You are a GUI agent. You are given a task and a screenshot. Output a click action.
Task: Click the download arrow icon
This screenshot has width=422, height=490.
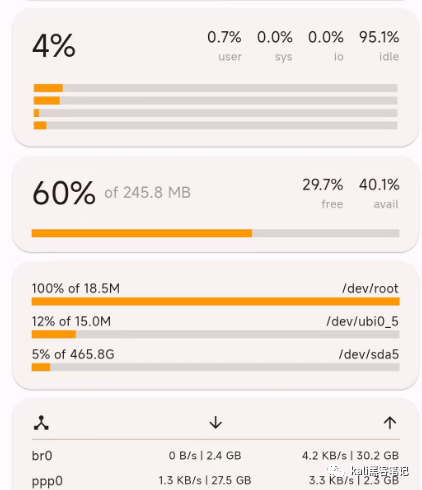pyautogui.click(x=216, y=422)
